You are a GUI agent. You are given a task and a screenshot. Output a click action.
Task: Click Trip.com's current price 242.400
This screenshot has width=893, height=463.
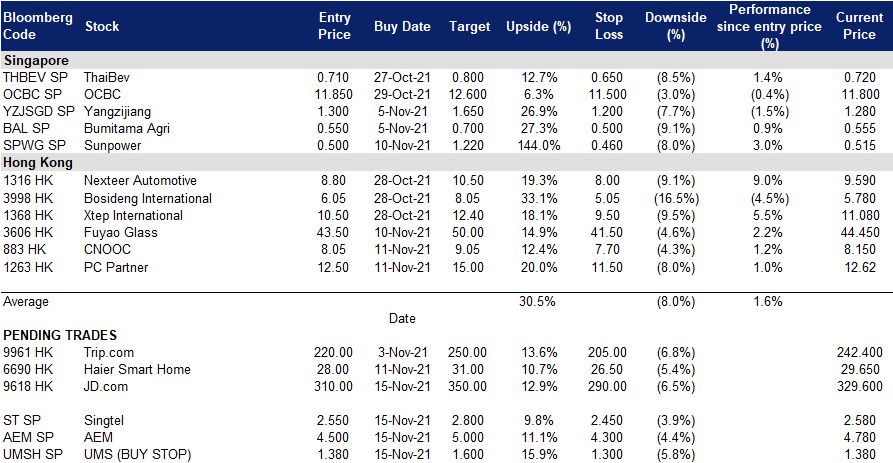(x=860, y=353)
